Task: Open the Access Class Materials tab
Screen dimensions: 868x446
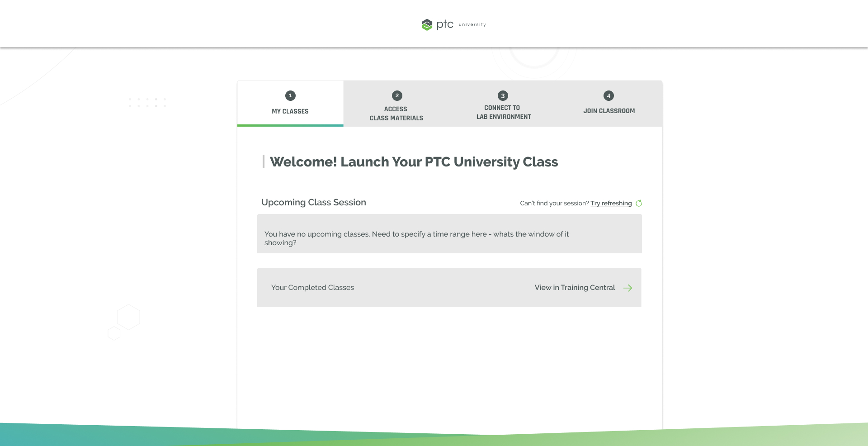Action: tap(396, 104)
